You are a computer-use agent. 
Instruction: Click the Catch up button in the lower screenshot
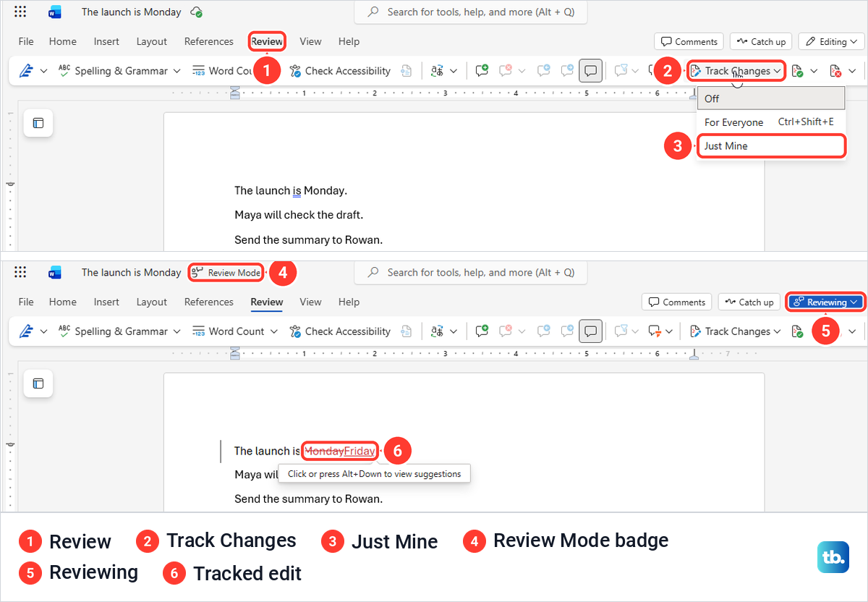pyautogui.click(x=749, y=302)
